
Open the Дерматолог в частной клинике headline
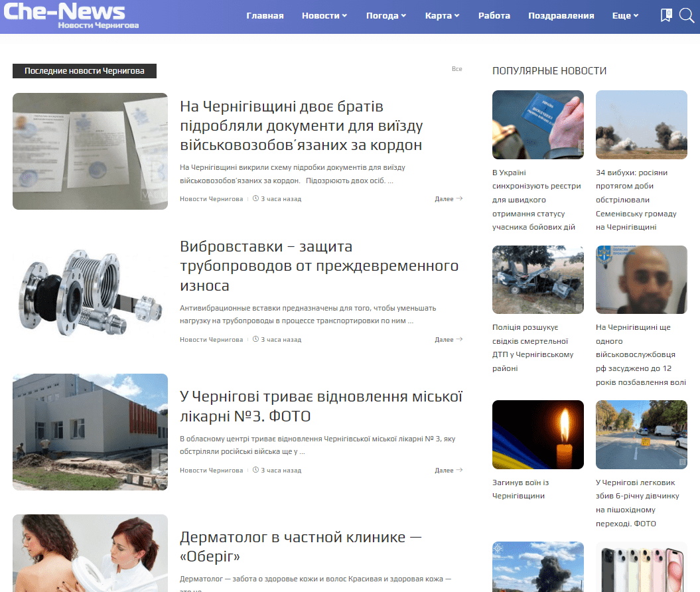pos(301,546)
